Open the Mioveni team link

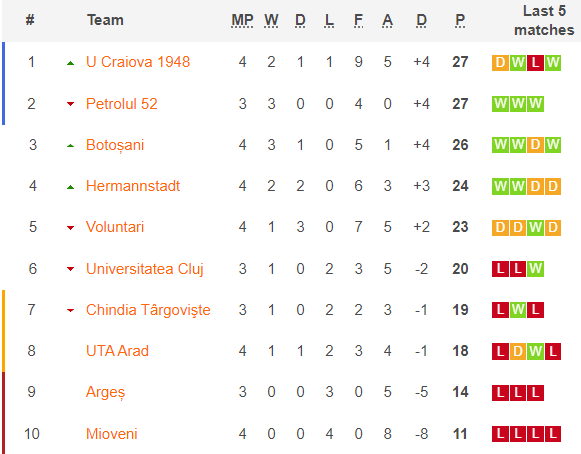point(112,434)
